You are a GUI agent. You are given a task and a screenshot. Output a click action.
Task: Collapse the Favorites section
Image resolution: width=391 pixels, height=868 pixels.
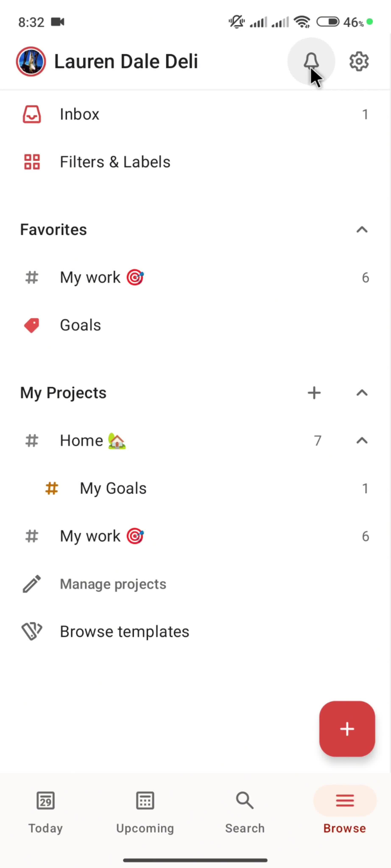tap(362, 230)
